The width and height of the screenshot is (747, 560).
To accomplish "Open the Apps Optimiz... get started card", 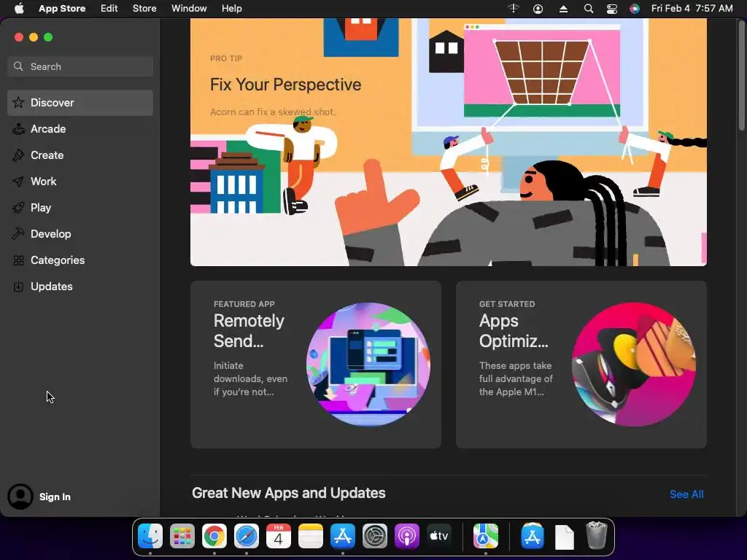I will pos(581,365).
